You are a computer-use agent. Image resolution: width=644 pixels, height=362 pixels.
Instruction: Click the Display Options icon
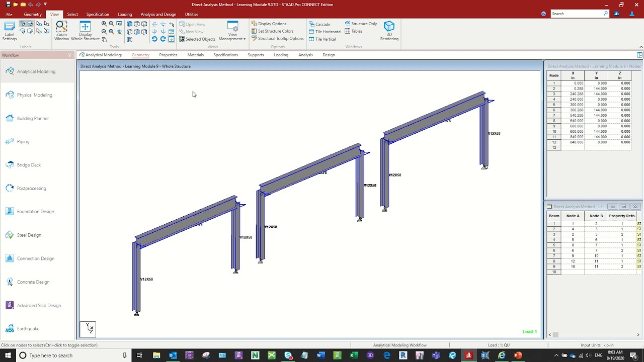[x=254, y=24]
